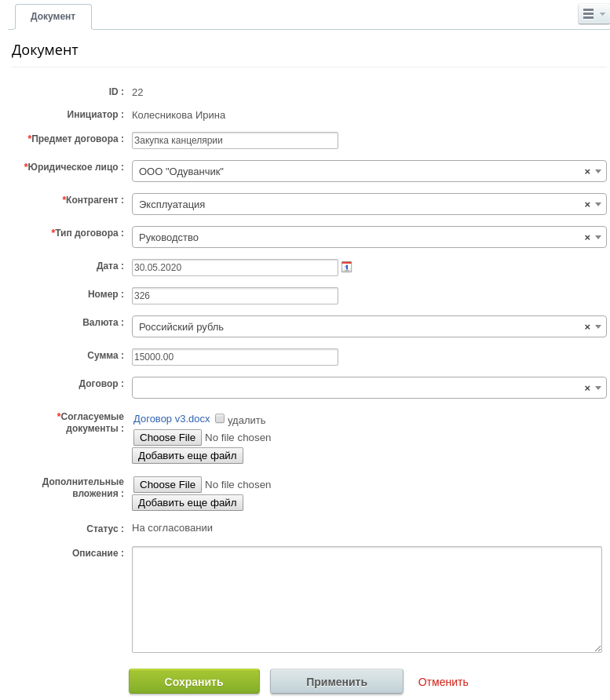Clear the Договор field with the x
Screen dimensions: 610x700
point(587,388)
